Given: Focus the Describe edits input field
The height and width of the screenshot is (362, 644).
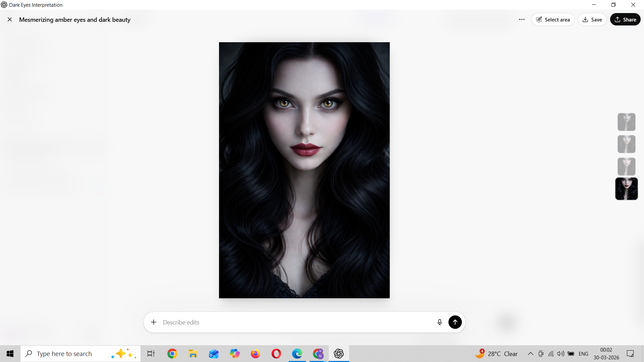Looking at the screenshot, I should click(x=295, y=322).
